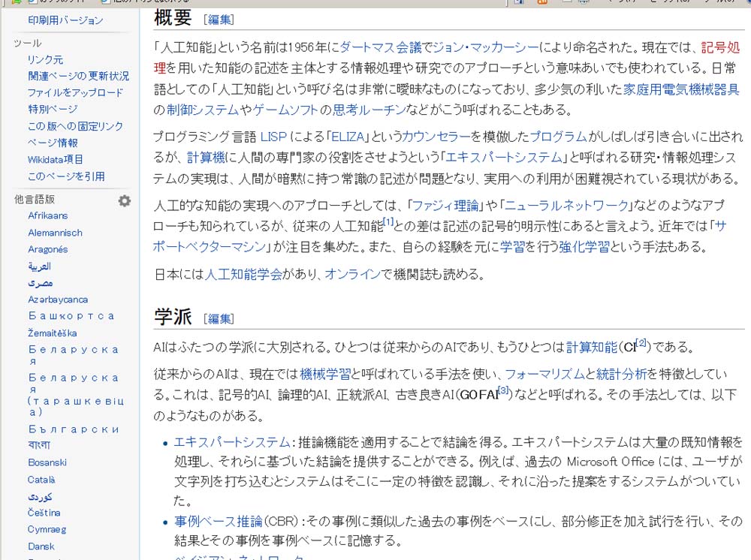Open the 計算知能 link

(592, 347)
